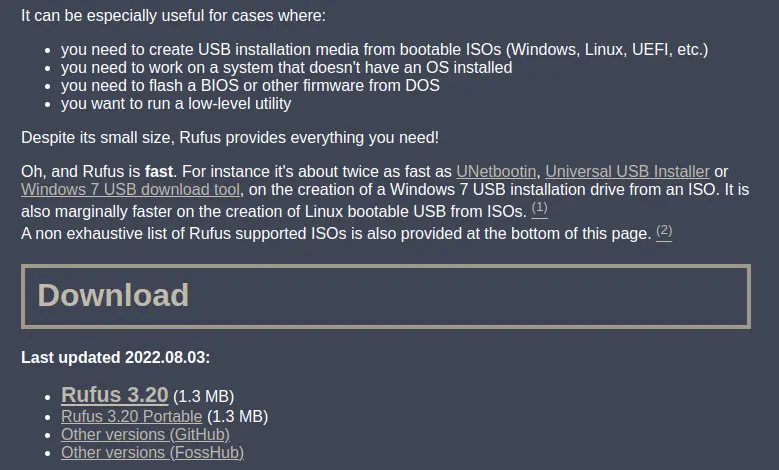Open Windows 7 USB download tool link
This screenshot has width=779, height=470.
click(131, 189)
